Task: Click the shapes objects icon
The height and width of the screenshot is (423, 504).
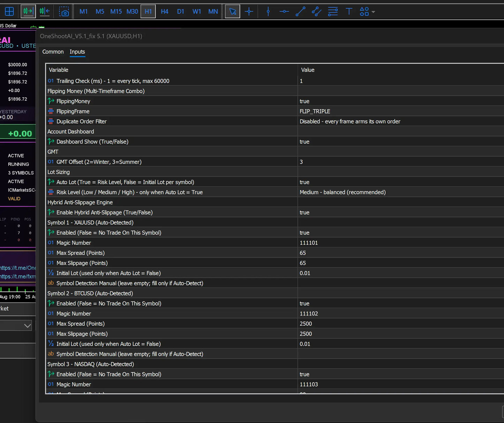Action: [x=364, y=12]
